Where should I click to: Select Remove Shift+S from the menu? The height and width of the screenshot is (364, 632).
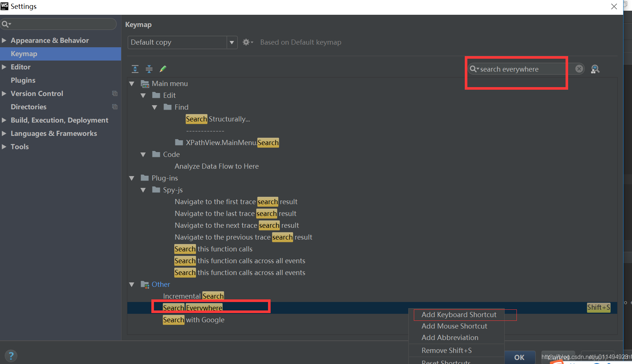(x=447, y=351)
